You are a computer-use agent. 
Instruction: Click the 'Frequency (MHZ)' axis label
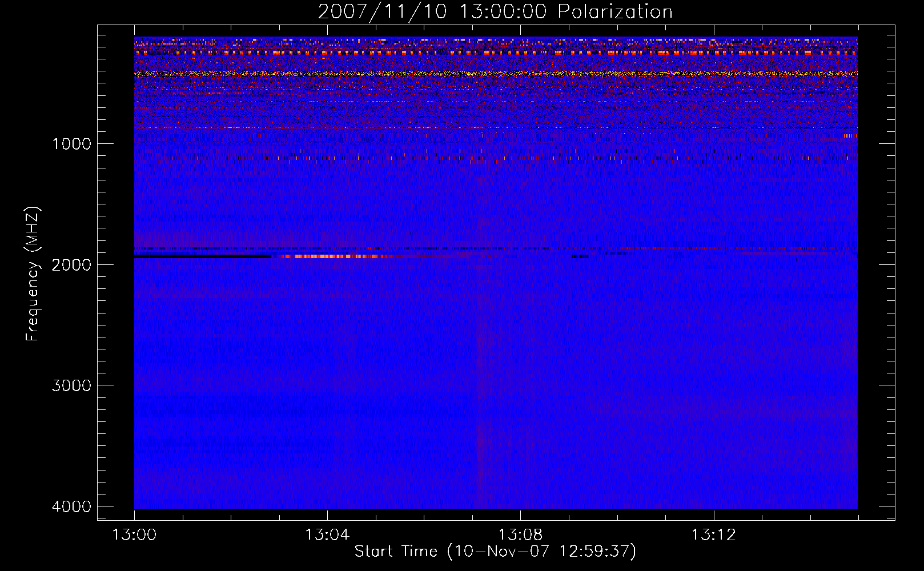[x=33, y=274]
